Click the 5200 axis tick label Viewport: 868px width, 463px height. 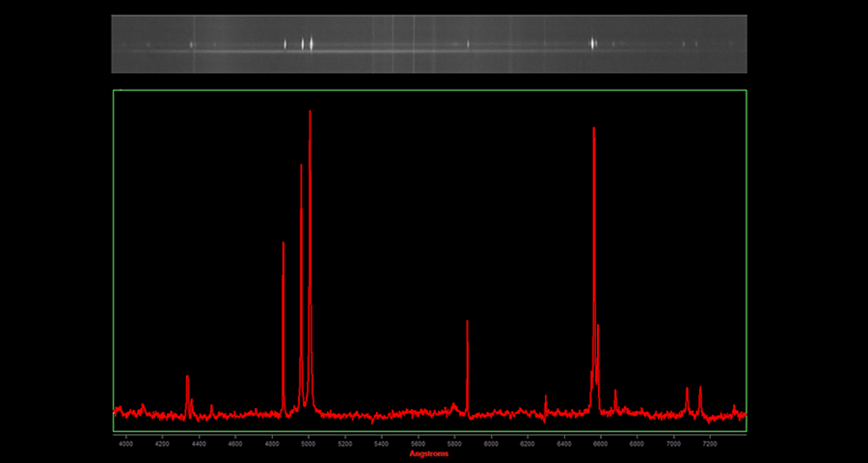tap(344, 444)
